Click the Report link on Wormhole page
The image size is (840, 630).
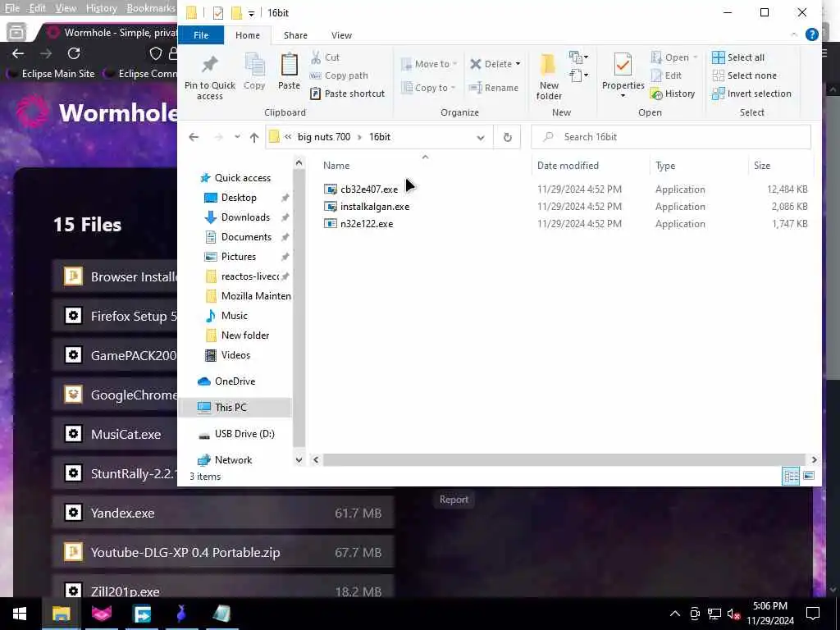(x=454, y=500)
